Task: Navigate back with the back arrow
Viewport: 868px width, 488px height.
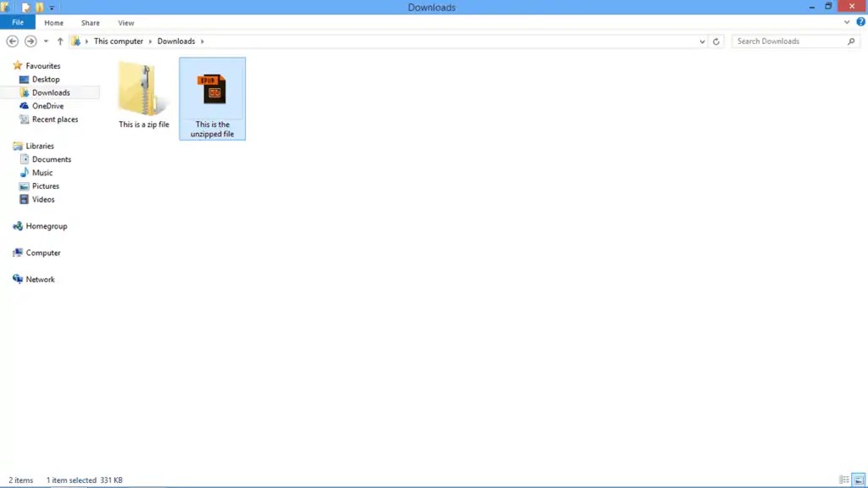Action: [12, 41]
